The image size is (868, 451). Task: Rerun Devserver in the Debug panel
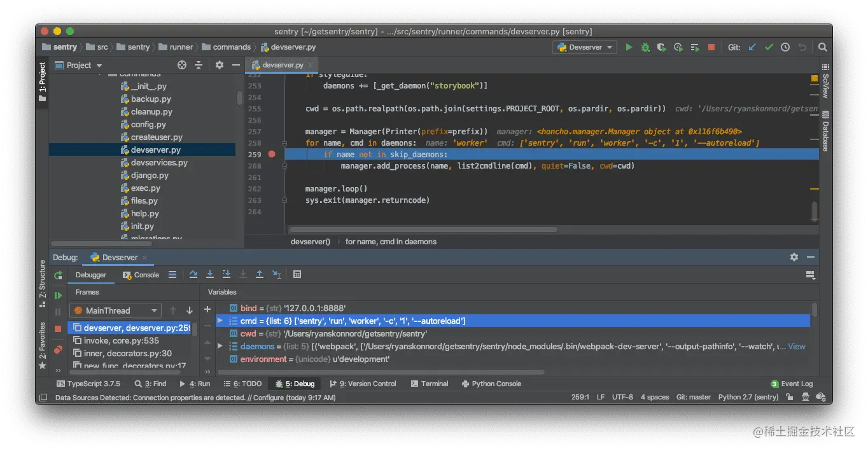(x=58, y=275)
